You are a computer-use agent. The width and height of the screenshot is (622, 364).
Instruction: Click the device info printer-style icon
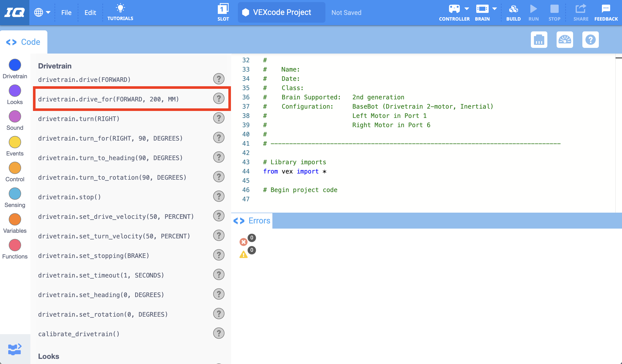pos(539,40)
